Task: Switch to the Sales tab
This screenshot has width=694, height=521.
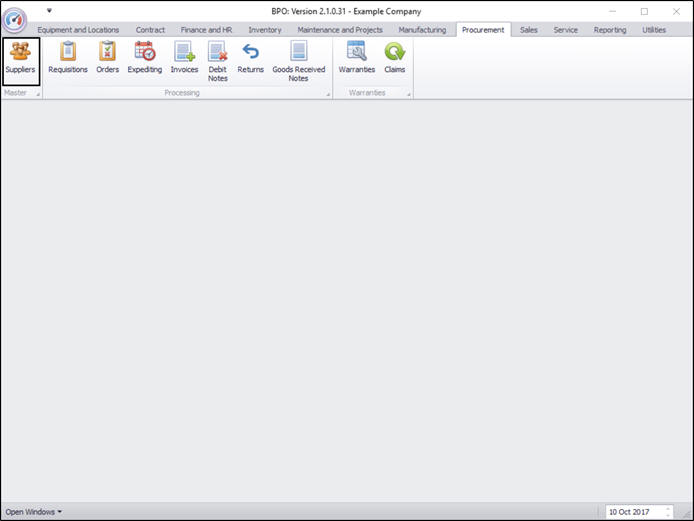Action: (x=528, y=30)
